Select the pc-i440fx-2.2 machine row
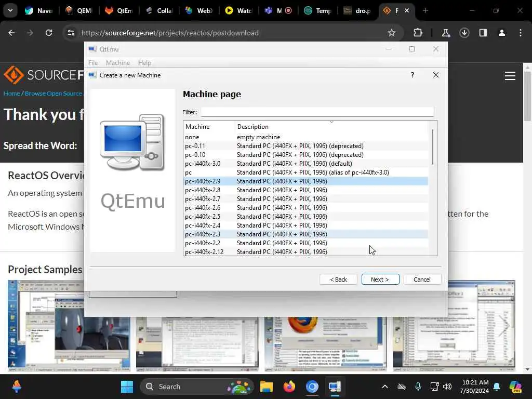 click(305, 243)
